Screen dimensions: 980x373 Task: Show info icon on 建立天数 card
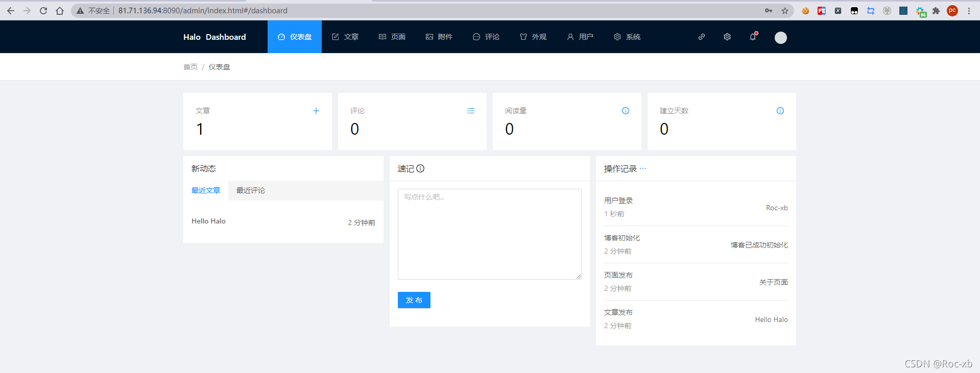[780, 111]
